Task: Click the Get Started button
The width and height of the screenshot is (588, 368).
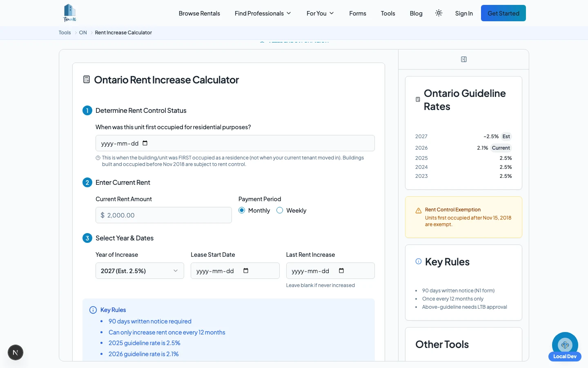Action: [503, 13]
